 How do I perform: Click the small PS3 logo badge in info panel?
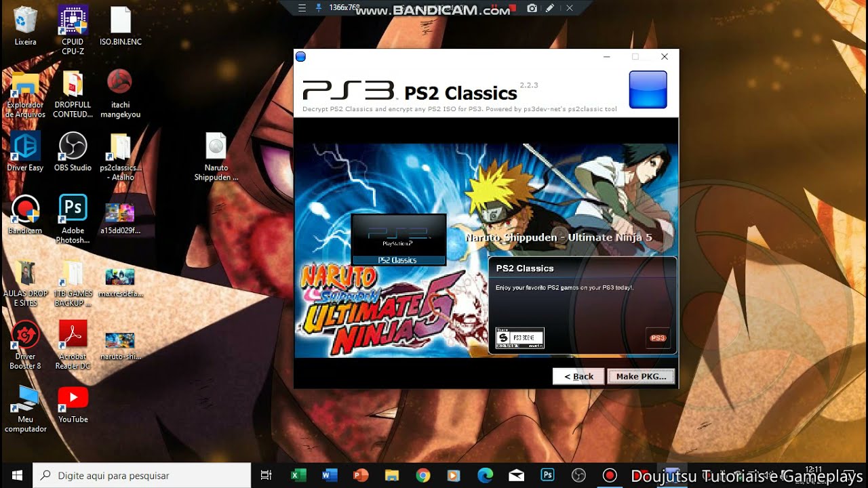pos(658,338)
